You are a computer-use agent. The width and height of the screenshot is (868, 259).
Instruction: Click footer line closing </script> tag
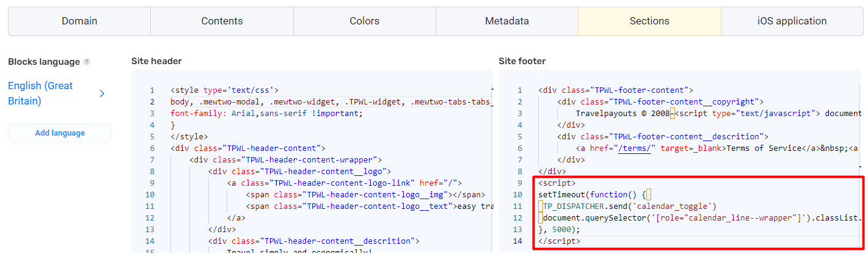(x=560, y=241)
